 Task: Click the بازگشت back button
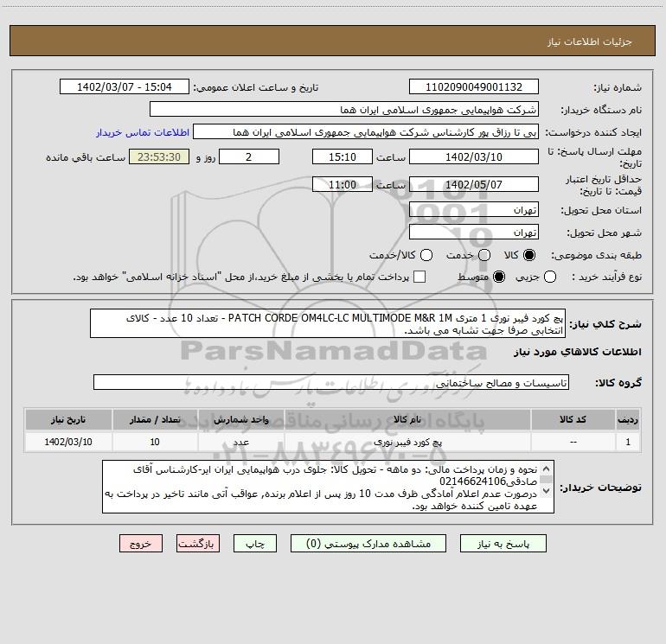click(x=198, y=544)
